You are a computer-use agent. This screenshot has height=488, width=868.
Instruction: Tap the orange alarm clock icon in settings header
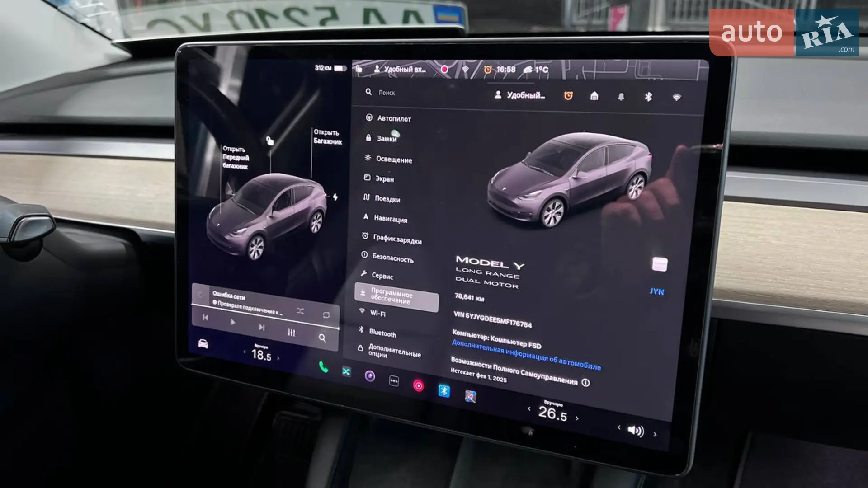tap(568, 95)
